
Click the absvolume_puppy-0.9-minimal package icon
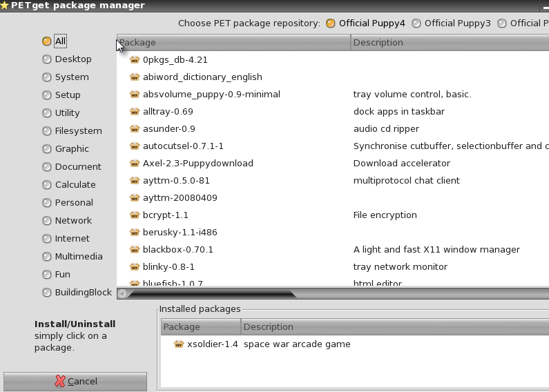135,94
